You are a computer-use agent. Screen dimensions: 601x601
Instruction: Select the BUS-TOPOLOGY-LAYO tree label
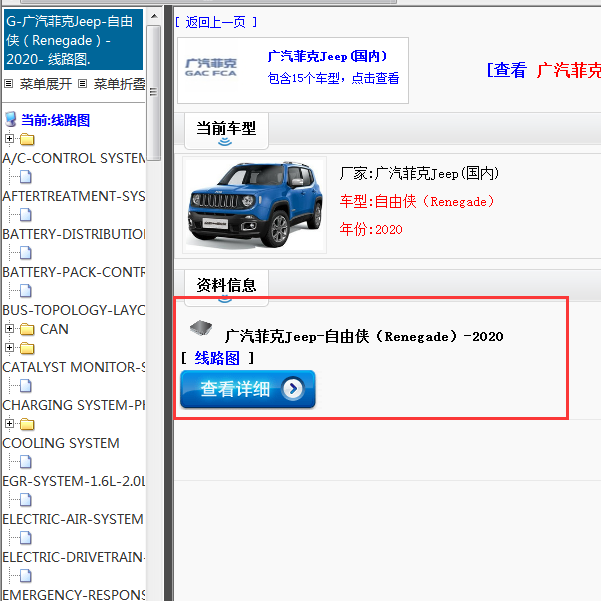[x=74, y=310]
